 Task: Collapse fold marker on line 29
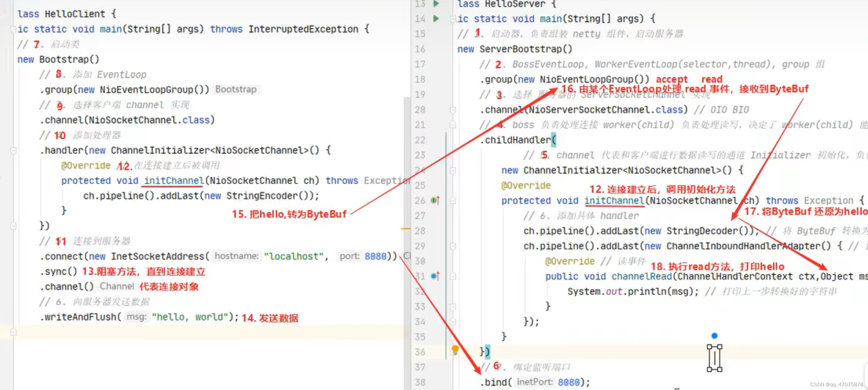[x=453, y=246]
